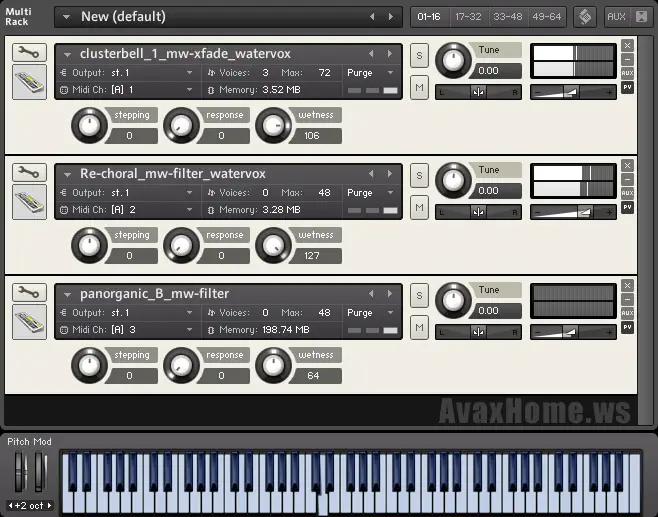Load next preset for clusterbell_1 instrument
The image size is (658, 517).
click(x=390, y=54)
